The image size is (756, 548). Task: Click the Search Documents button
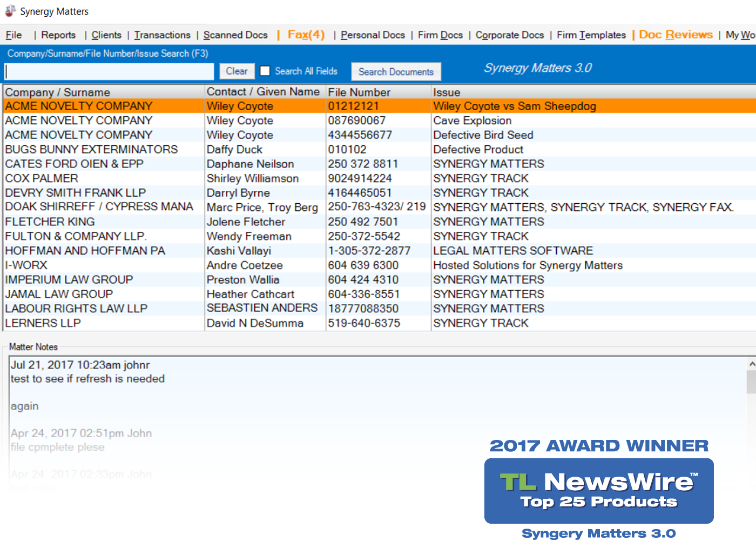pos(396,72)
